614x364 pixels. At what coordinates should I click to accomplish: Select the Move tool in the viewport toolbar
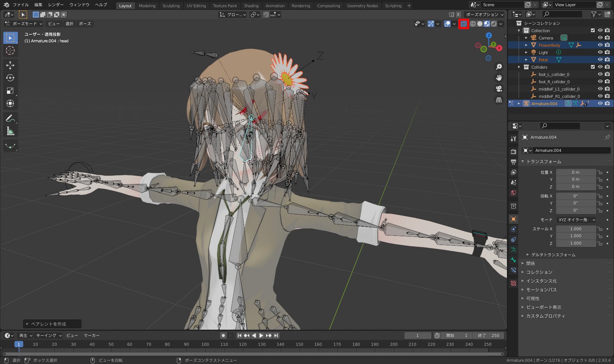point(10,65)
